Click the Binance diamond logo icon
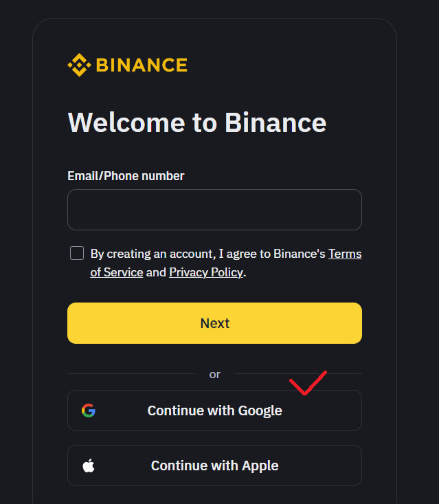This screenshot has height=504, width=439. [78, 65]
